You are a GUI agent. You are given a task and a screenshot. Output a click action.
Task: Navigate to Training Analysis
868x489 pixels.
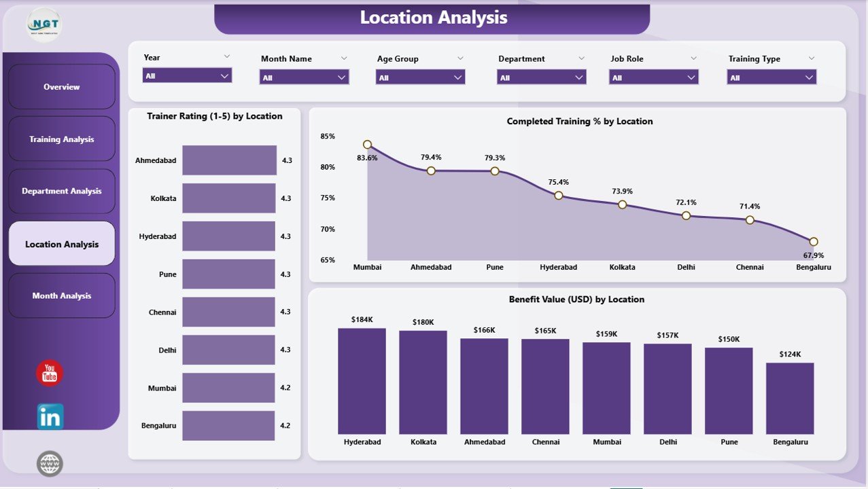pos(61,139)
